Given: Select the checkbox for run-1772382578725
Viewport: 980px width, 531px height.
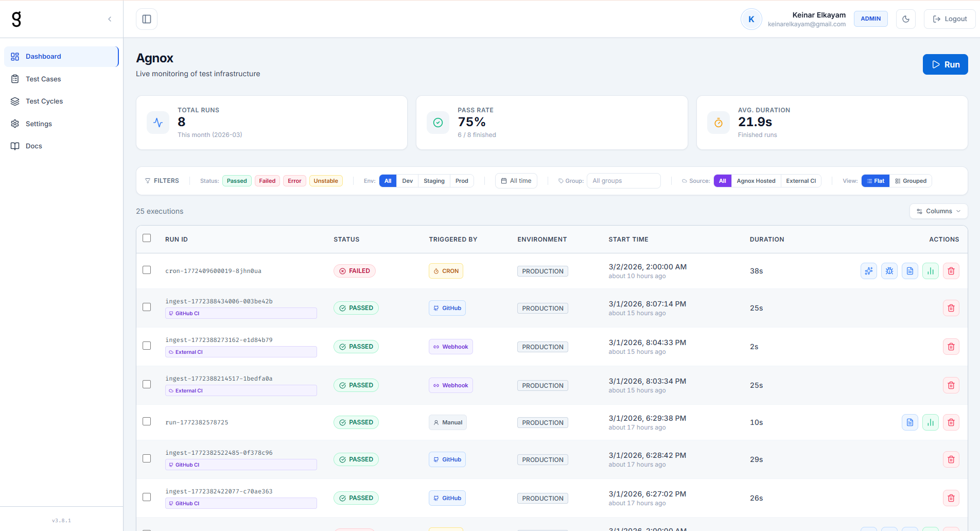Looking at the screenshot, I should [x=147, y=421].
